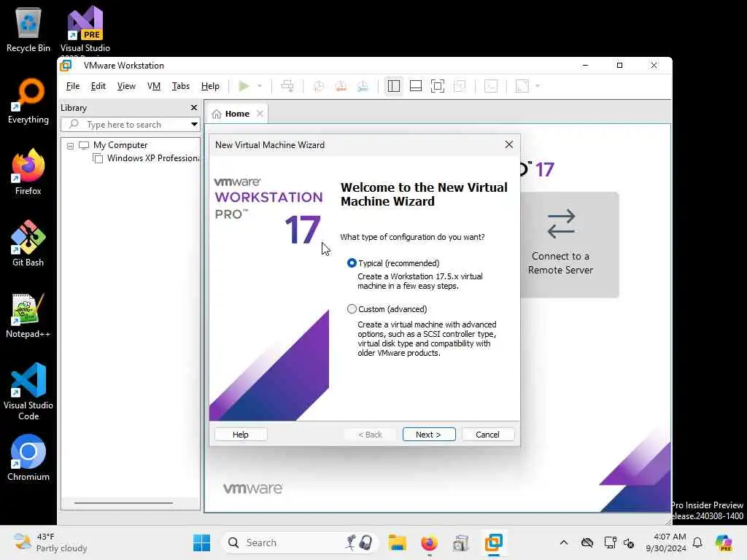
Task: Open the Git Bash desktop shortcut
Action: tap(28, 244)
